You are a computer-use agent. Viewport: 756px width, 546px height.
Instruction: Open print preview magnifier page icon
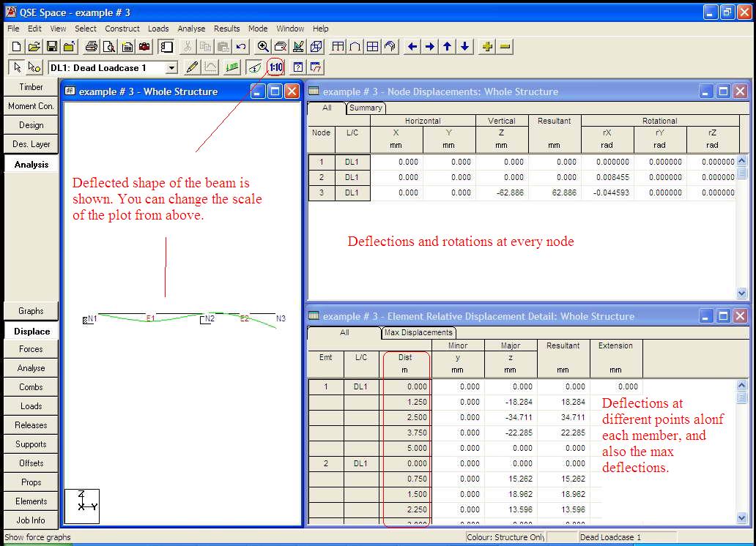point(109,47)
